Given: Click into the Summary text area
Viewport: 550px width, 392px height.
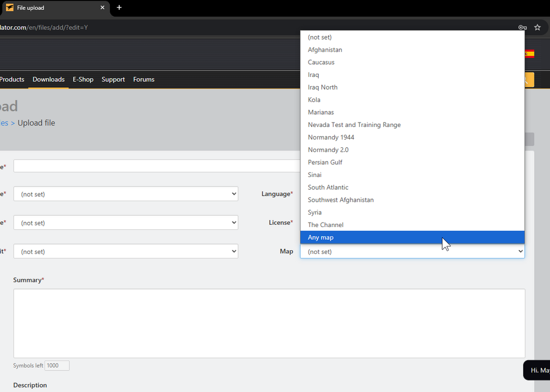Looking at the screenshot, I should (269, 323).
